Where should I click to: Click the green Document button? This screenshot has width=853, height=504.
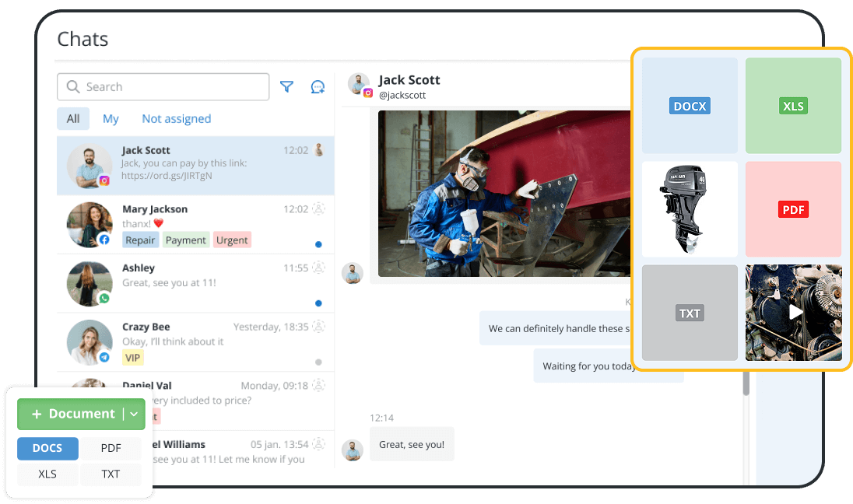point(75,414)
